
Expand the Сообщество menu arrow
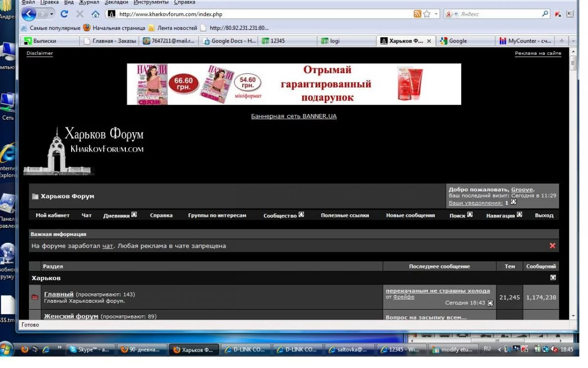click(301, 214)
